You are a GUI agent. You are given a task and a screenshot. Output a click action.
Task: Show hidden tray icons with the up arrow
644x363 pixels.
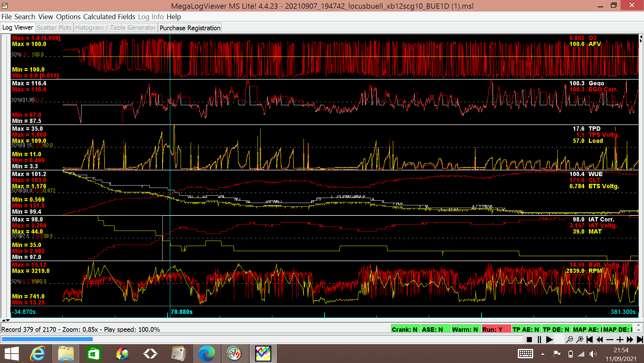(543, 354)
